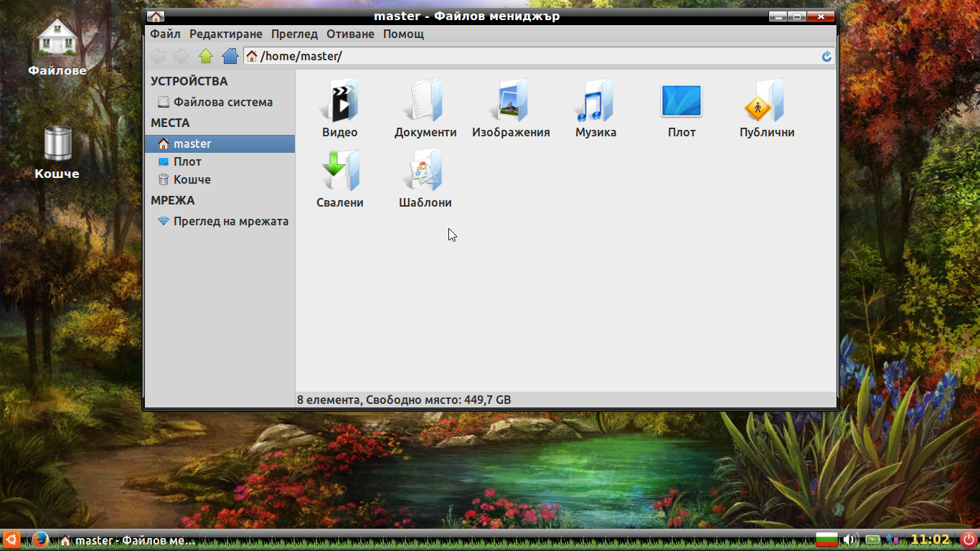Go to the home folder
Screen dimensions: 980x551
[x=230, y=56]
